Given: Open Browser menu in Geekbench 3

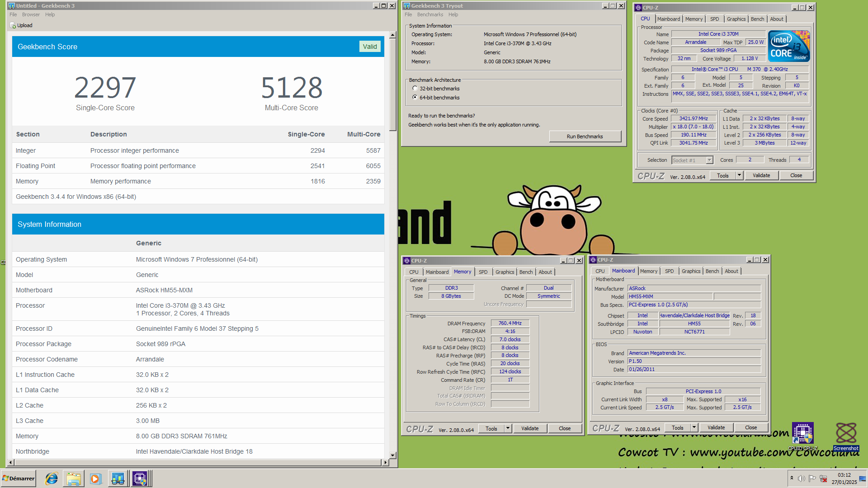Looking at the screenshot, I should click(x=31, y=15).
